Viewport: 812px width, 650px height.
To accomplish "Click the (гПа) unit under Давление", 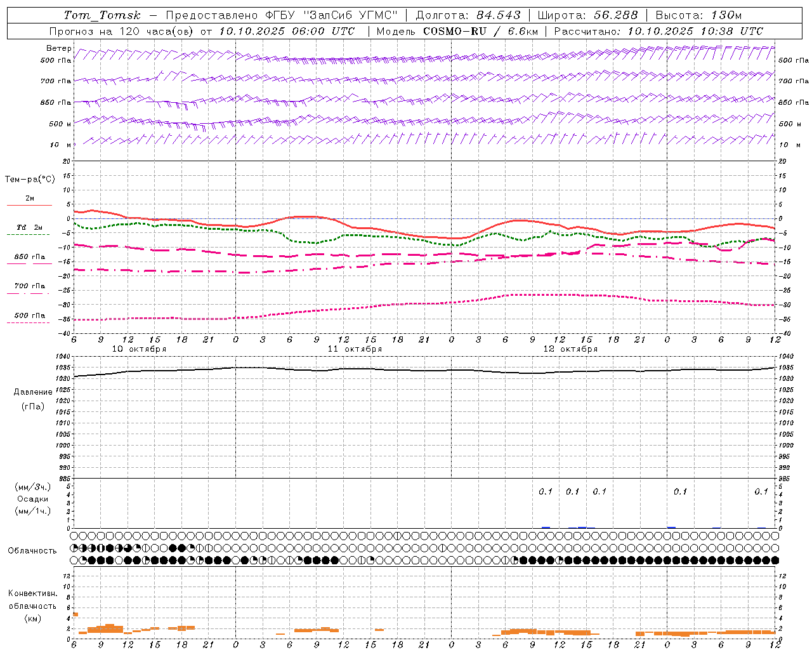I will 33,406.
